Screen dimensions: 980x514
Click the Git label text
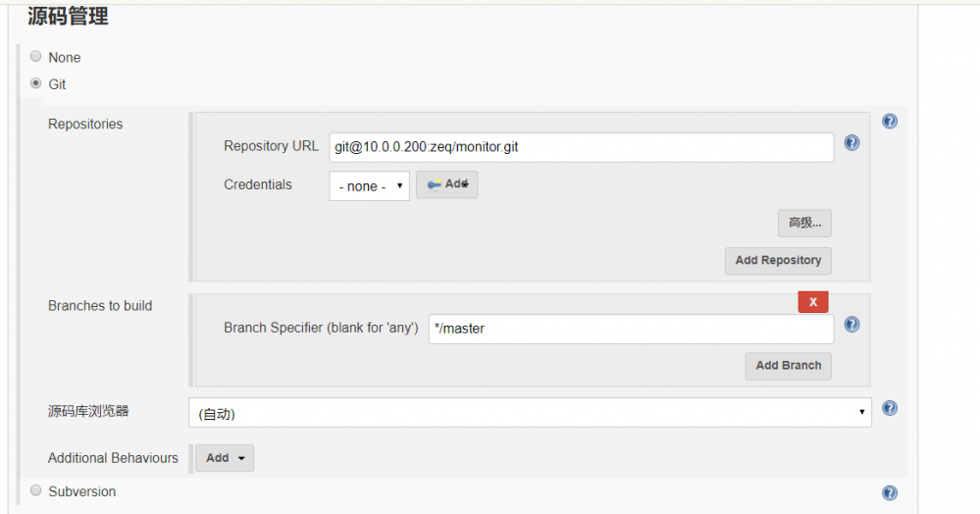[x=57, y=84]
